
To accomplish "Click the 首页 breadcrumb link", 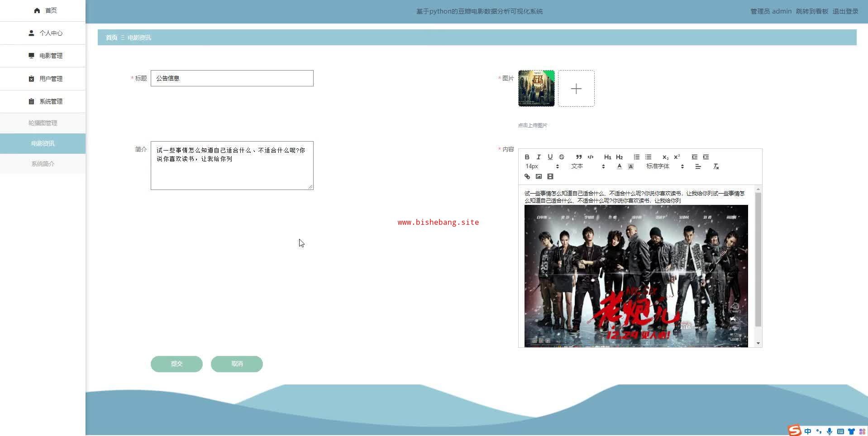I will [x=111, y=38].
